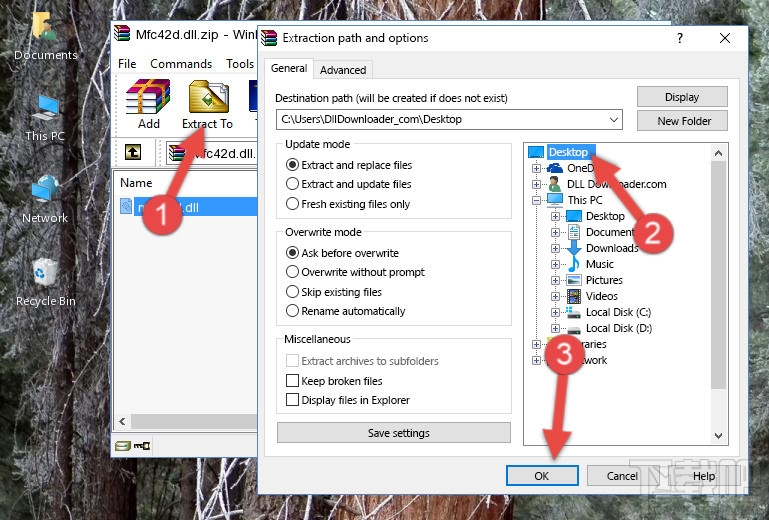This screenshot has width=769, height=520.
Task: Click the destination path input field
Action: tap(449, 120)
